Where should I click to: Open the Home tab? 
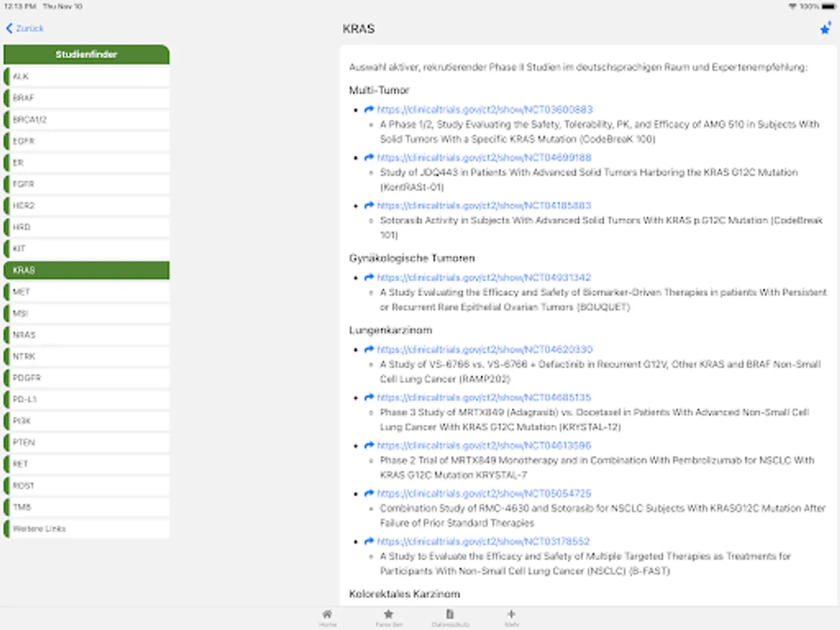(x=328, y=617)
